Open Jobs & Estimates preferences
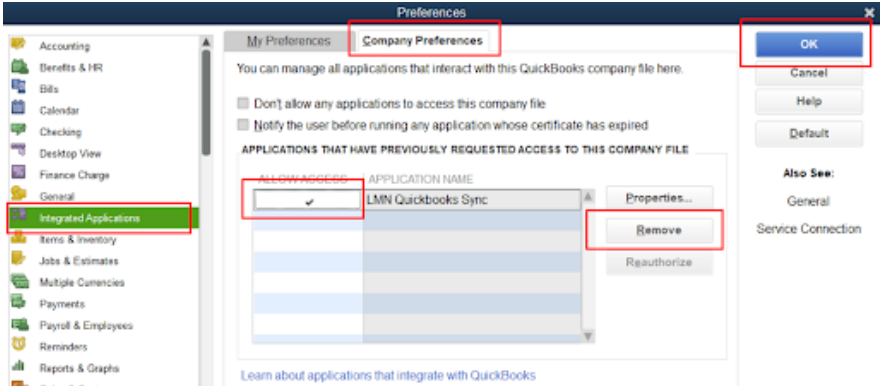884x386 pixels. [79, 261]
